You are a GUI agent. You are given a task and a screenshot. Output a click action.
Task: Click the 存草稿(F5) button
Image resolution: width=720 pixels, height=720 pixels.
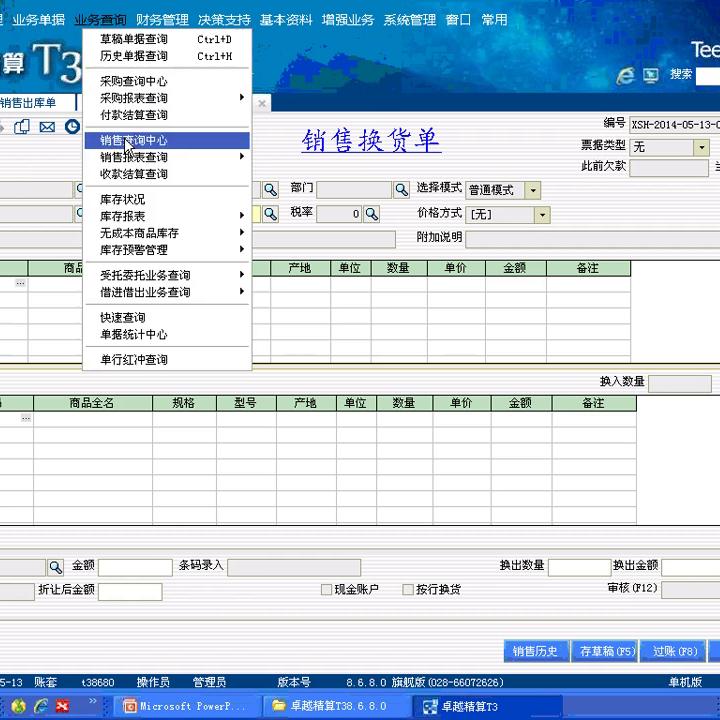point(604,651)
